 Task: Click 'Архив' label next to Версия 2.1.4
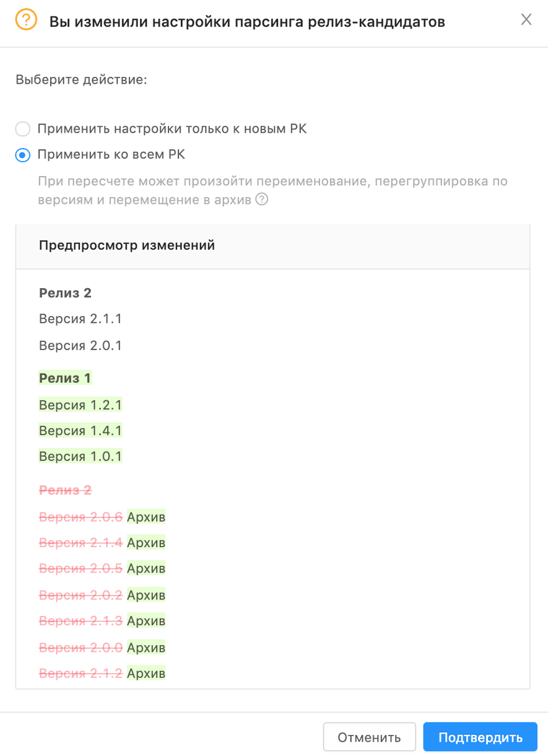click(x=146, y=543)
